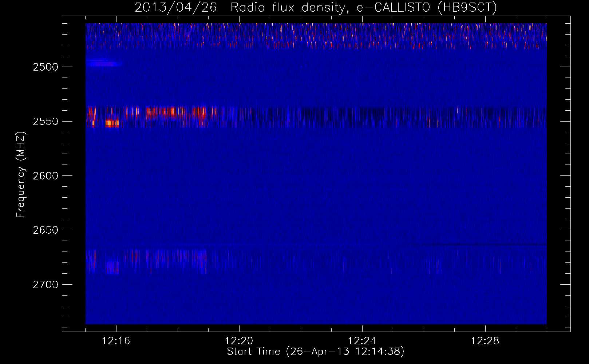
Task: Click the 12:16 time tick label
Action: coord(116,341)
